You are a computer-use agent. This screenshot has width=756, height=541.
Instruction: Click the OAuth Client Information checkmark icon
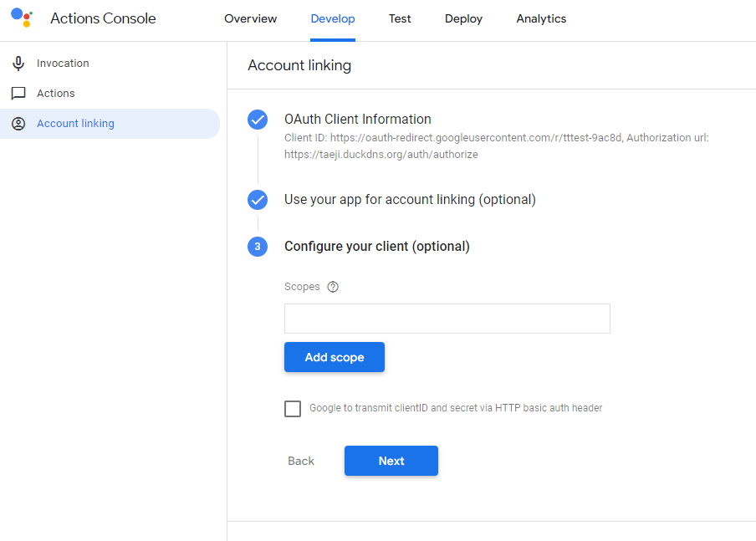tap(258, 120)
